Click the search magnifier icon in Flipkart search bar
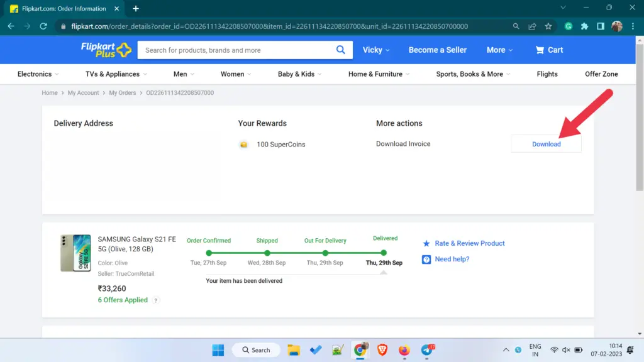The image size is (644, 362). [x=340, y=50]
